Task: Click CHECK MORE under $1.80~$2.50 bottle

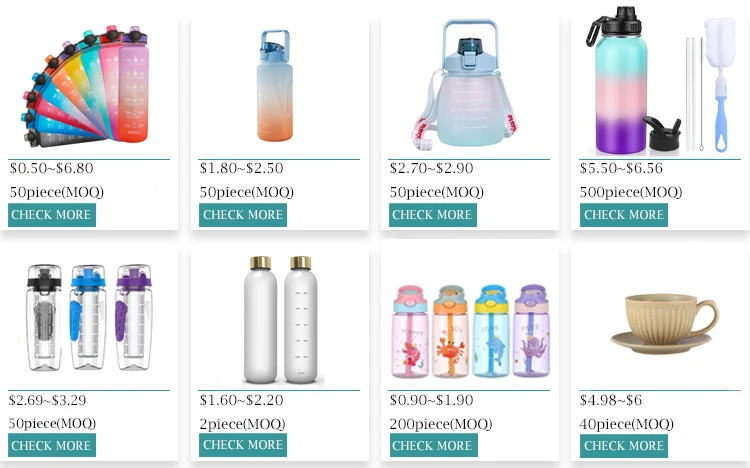Action: click(243, 215)
